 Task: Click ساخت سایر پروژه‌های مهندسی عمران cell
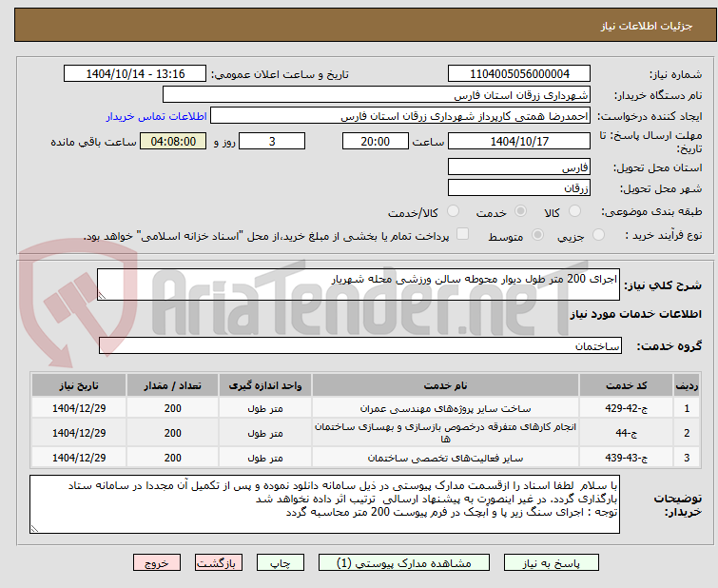click(446, 408)
